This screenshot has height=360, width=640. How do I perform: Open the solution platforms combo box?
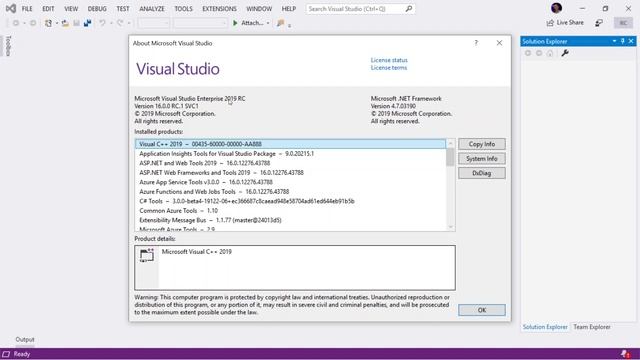(200, 23)
